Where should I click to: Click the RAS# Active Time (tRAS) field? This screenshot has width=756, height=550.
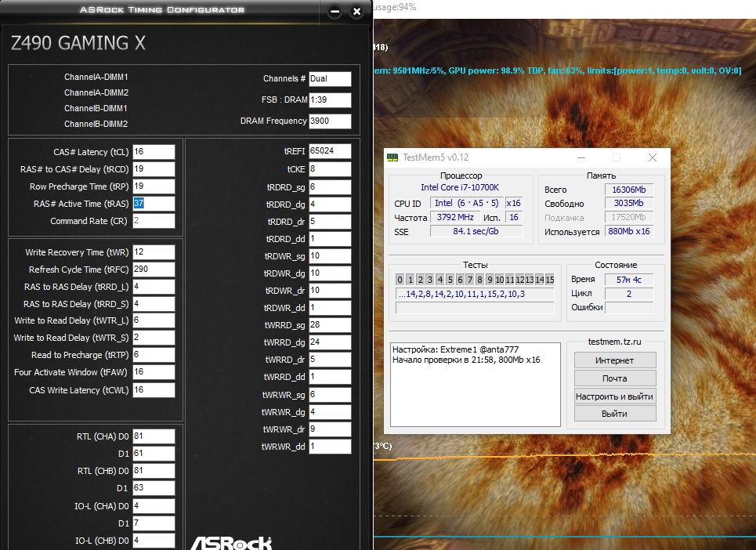click(x=154, y=204)
